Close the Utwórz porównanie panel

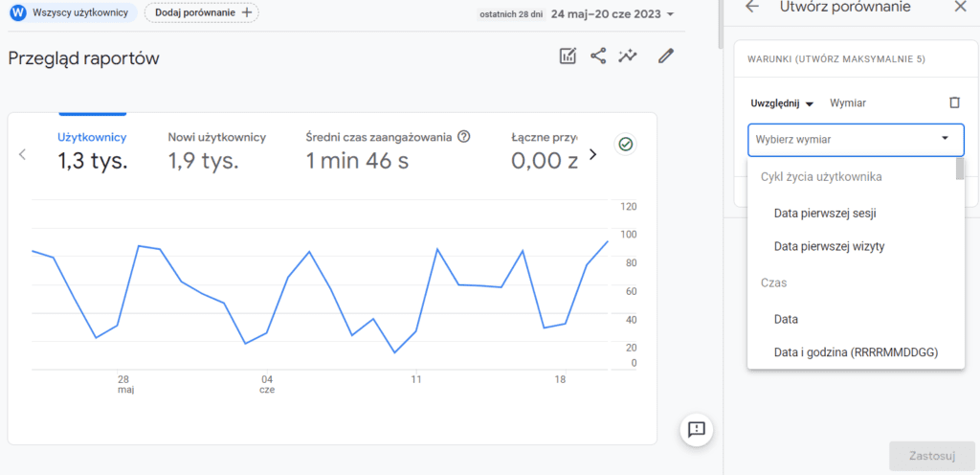tap(960, 7)
